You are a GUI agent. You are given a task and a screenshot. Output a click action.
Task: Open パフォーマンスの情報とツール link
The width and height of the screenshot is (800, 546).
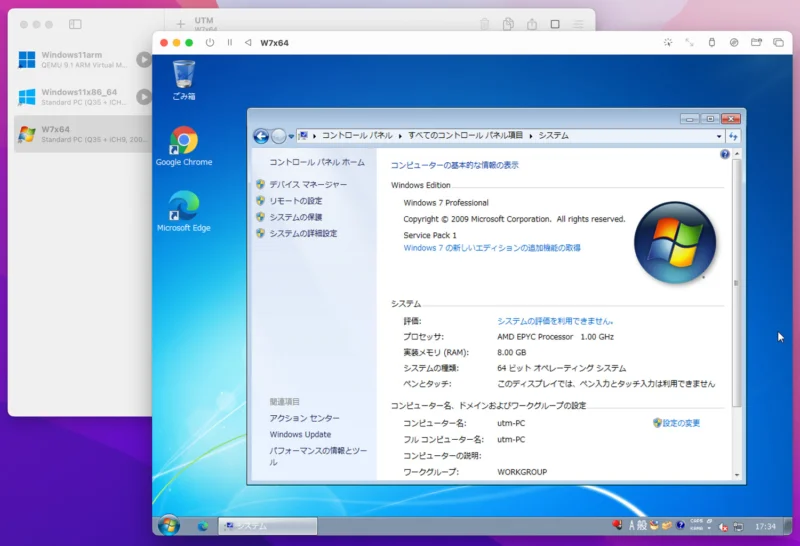click(x=318, y=456)
